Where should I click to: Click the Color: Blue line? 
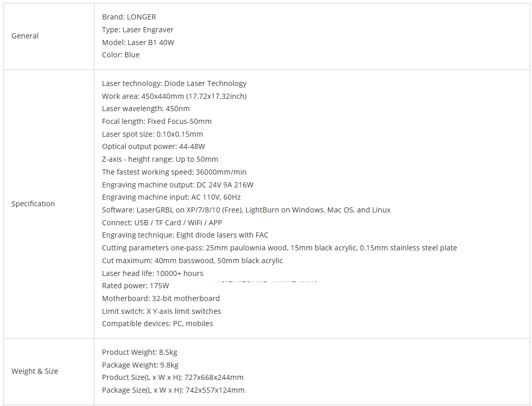[x=120, y=55]
